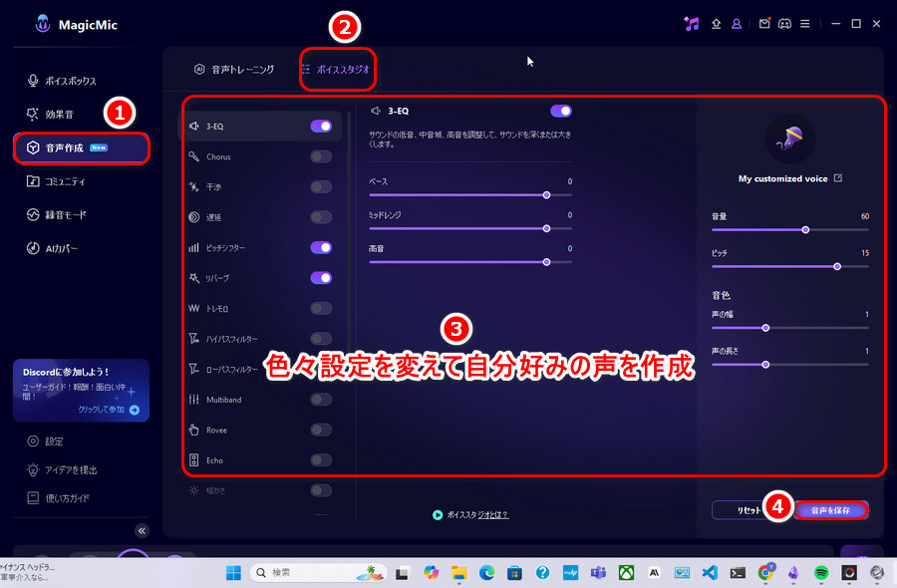The width and height of the screenshot is (897, 588).
Task: Click the 録音モード icon in sidebar
Action: [34, 214]
